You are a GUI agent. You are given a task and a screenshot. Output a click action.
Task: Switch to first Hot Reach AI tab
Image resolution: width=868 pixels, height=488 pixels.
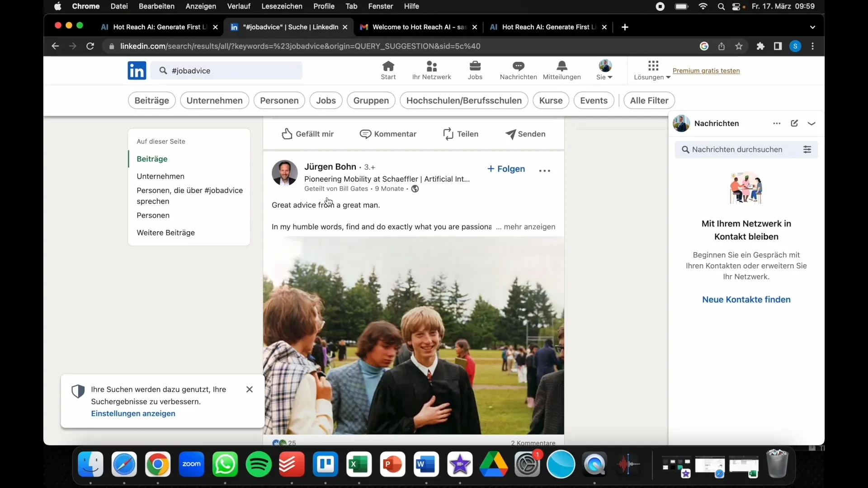pos(159,27)
